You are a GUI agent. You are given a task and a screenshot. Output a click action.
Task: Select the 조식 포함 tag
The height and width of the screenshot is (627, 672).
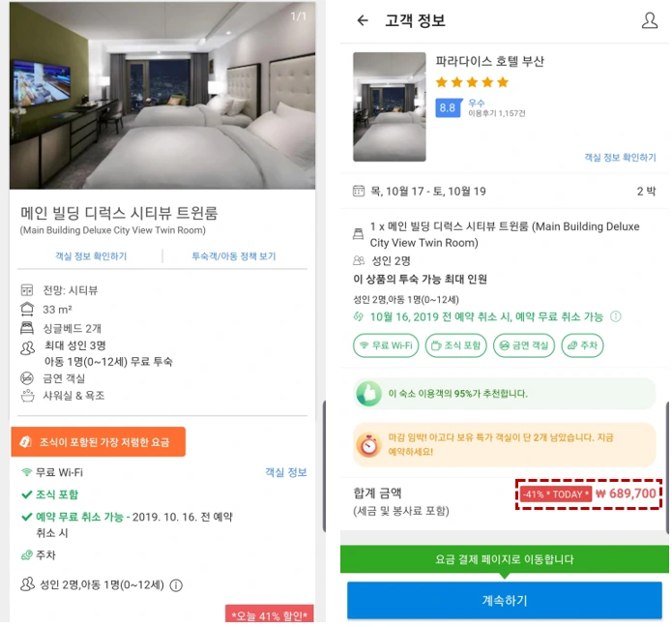tap(456, 345)
